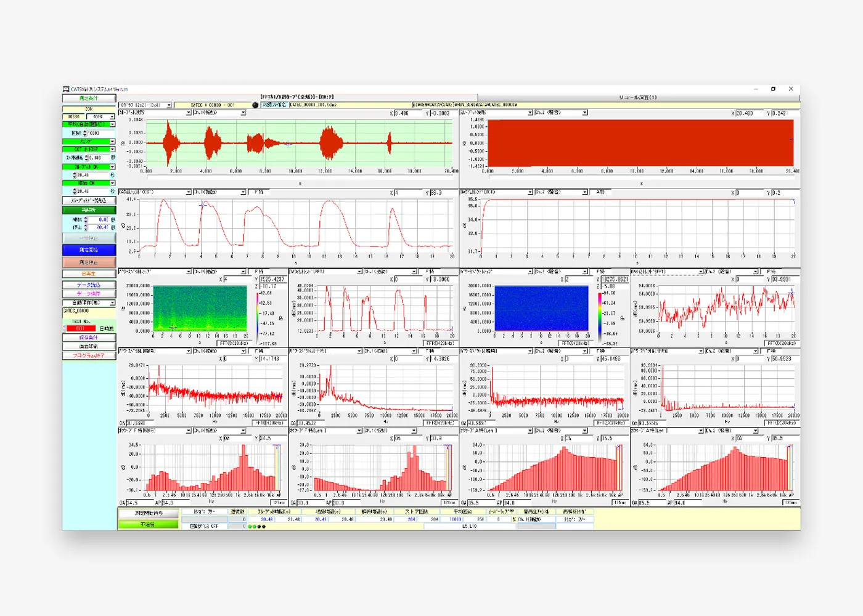863x616 pixels.
Task: Switch to the リコール演算(1) tab
Action: 637,97
